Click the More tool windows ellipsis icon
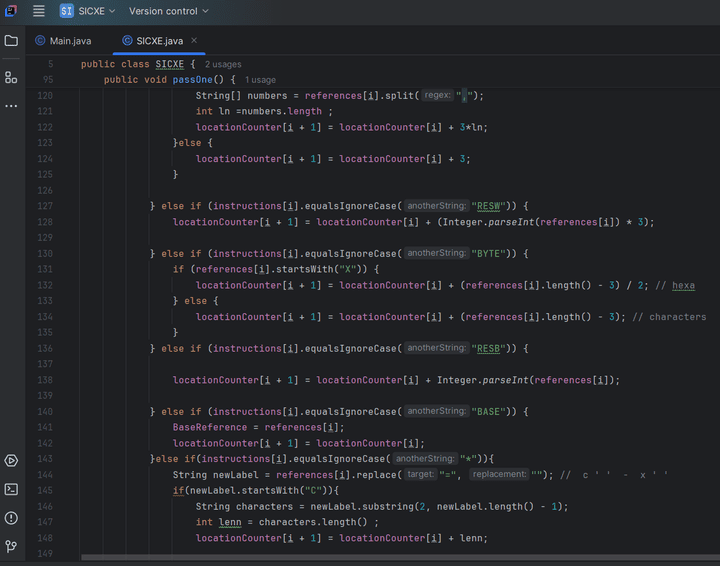The height and width of the screenshot is (566, 720). pyautogui.click(x=11, y=105)
